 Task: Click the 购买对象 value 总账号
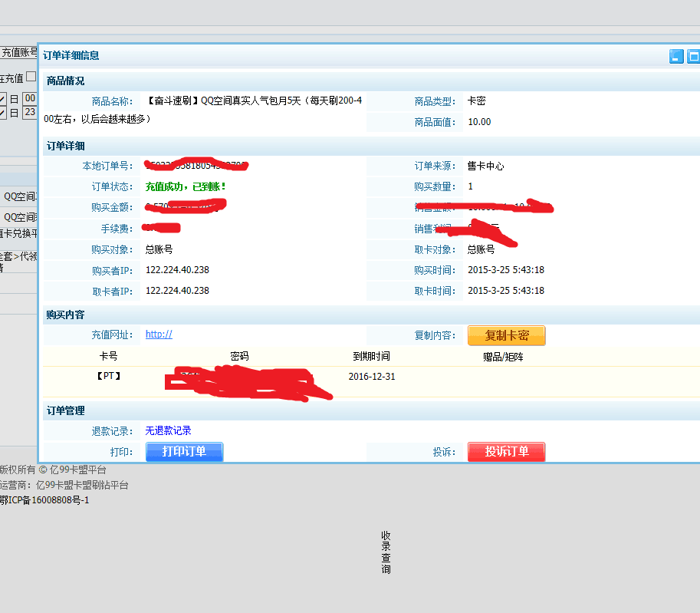point(159,249)
